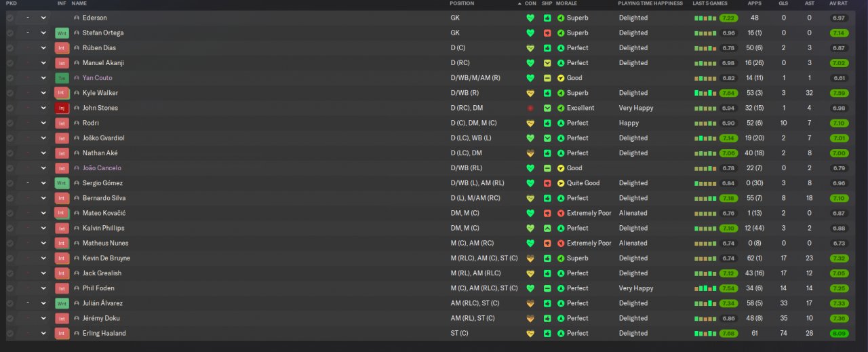The width and height of the screenshot is (868, 352).
Task: Click the Inj injury badge beside John Stones
Action: pos(62,108)
